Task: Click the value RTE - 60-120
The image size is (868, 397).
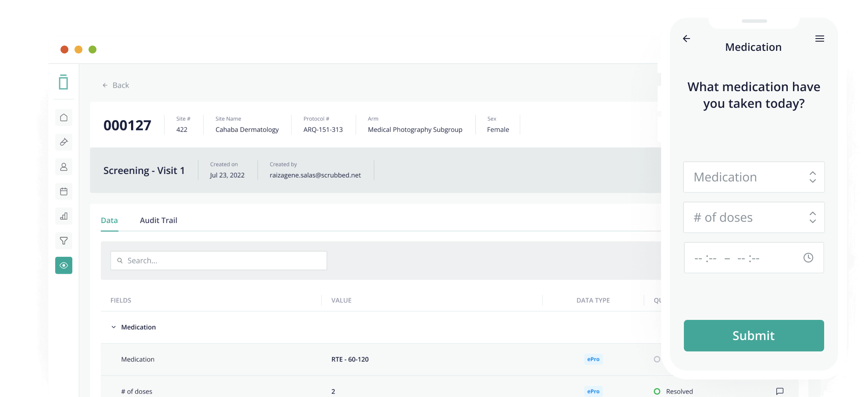Action: tap(350, 359)
